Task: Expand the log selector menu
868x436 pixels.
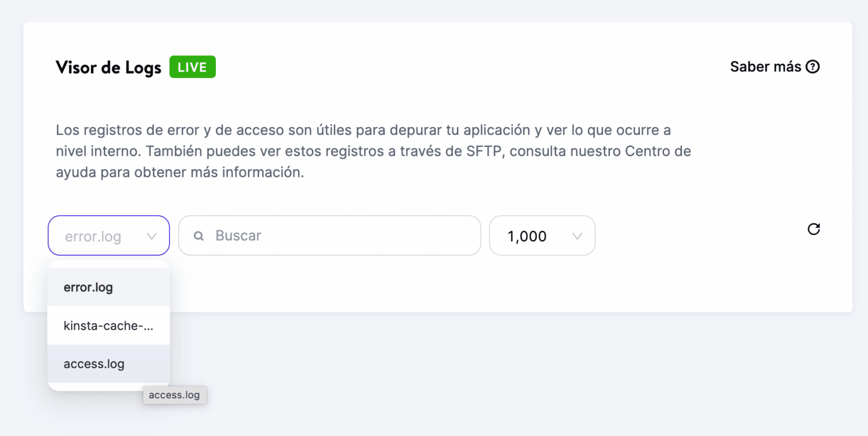Action: pos(108,236)
